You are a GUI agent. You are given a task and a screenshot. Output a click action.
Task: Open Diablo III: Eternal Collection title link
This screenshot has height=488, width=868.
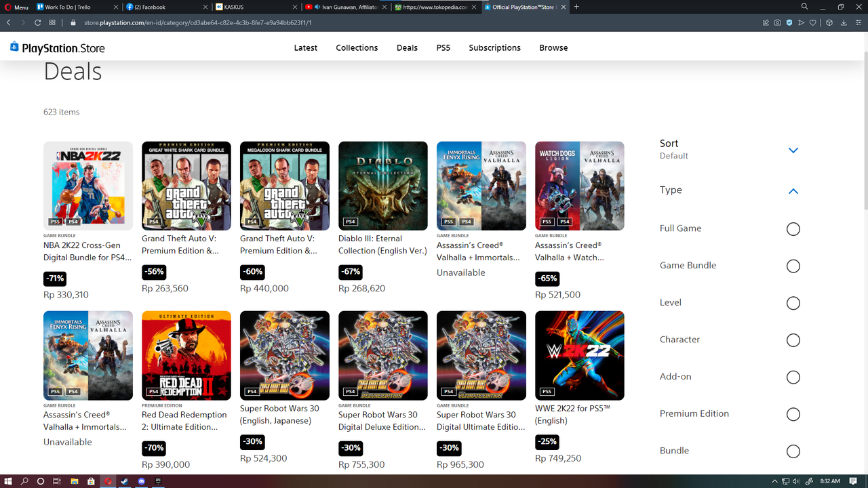382,245
